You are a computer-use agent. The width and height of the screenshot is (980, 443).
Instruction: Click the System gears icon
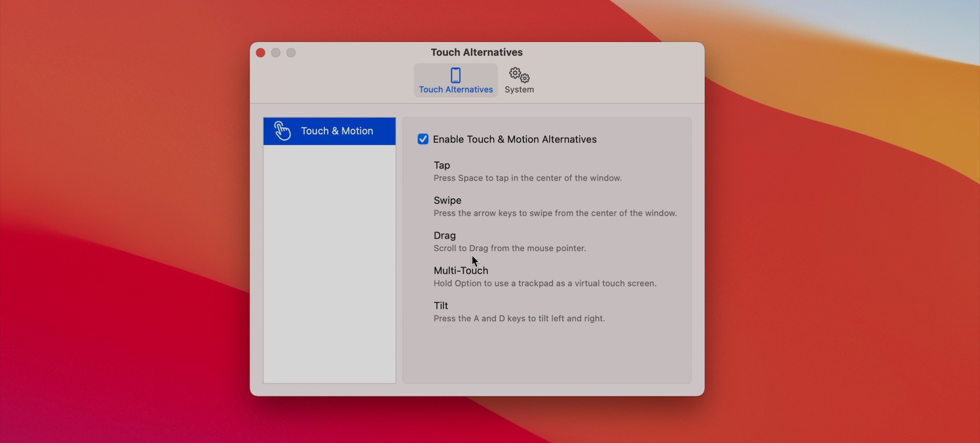519,76
